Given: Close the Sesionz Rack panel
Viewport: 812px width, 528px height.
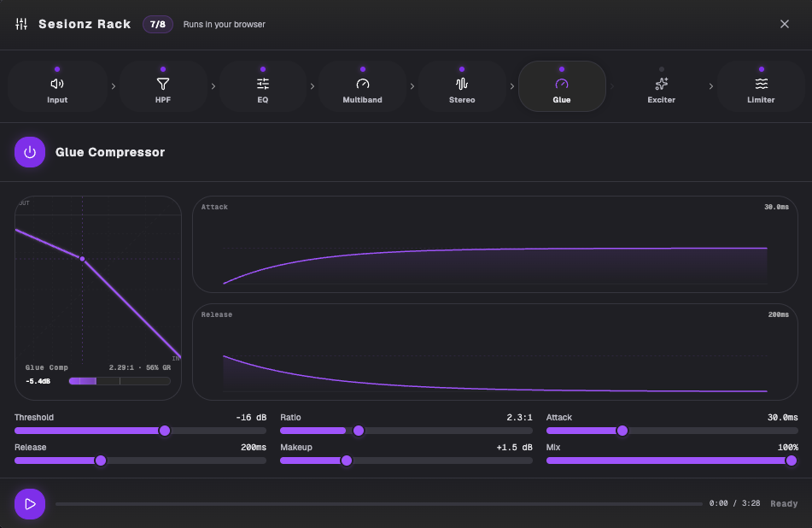Looking at the screenshot, I should click(785, 24).
